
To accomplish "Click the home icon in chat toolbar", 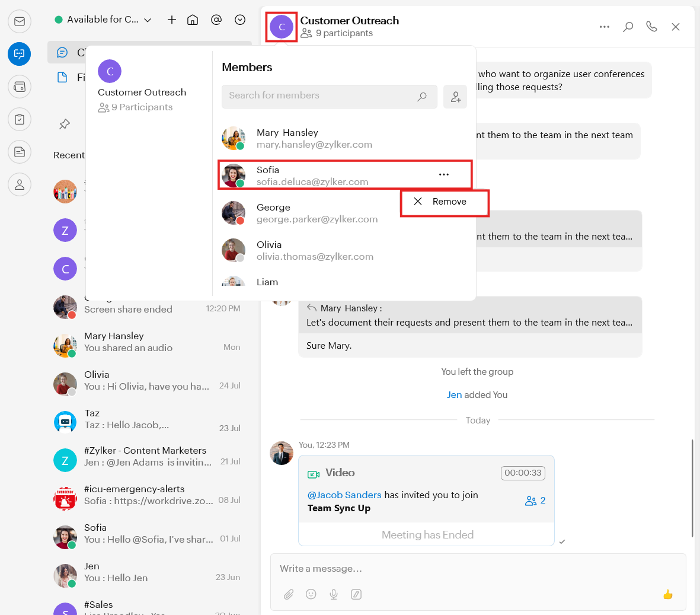I will tap(193, 20).
